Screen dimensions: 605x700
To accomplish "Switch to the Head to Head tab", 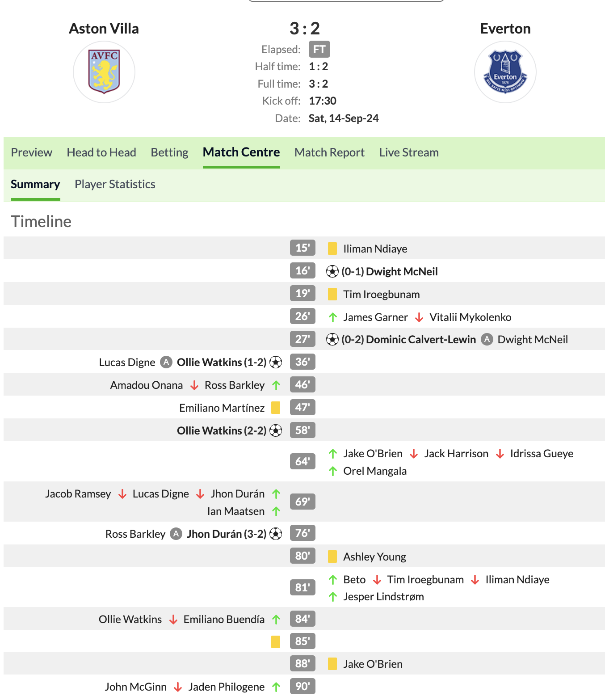I will pos(101,152).
